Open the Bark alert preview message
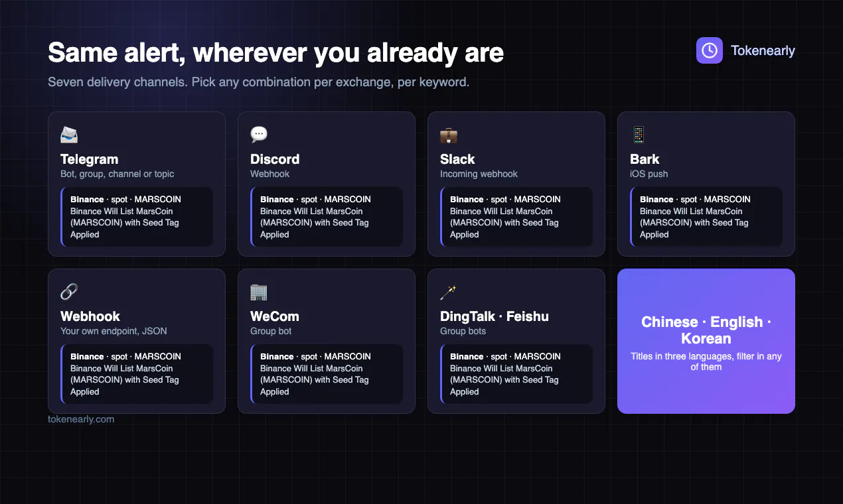 pos(706,217)
